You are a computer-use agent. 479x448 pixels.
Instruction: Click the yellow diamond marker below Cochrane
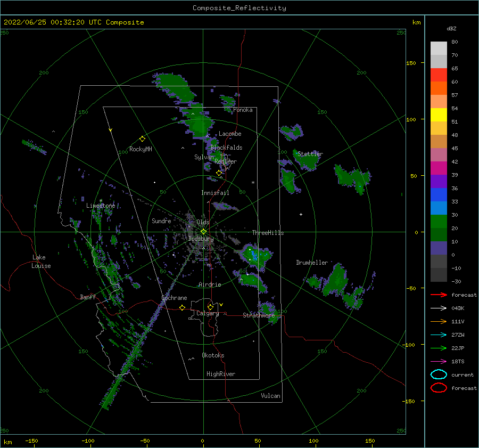click(183, 308)
